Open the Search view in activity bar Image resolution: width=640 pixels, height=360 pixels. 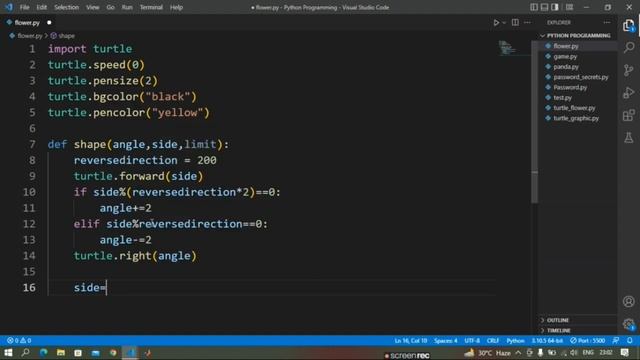[x=629, y=47]
